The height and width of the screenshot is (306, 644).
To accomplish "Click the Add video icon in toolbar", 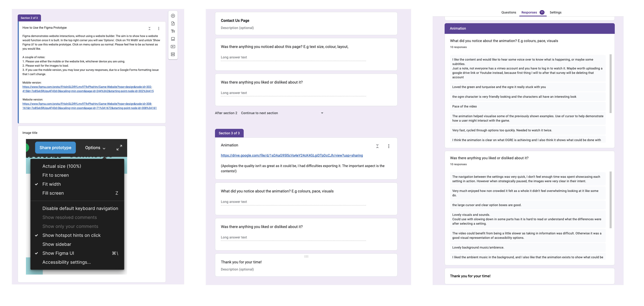I will pyautogui.click(x=173, y=46).
